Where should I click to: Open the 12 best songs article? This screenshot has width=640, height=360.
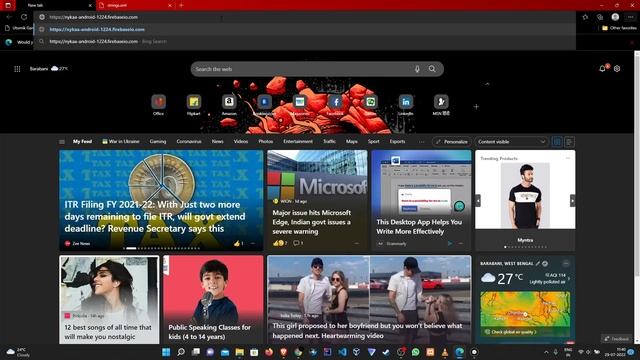109,300
